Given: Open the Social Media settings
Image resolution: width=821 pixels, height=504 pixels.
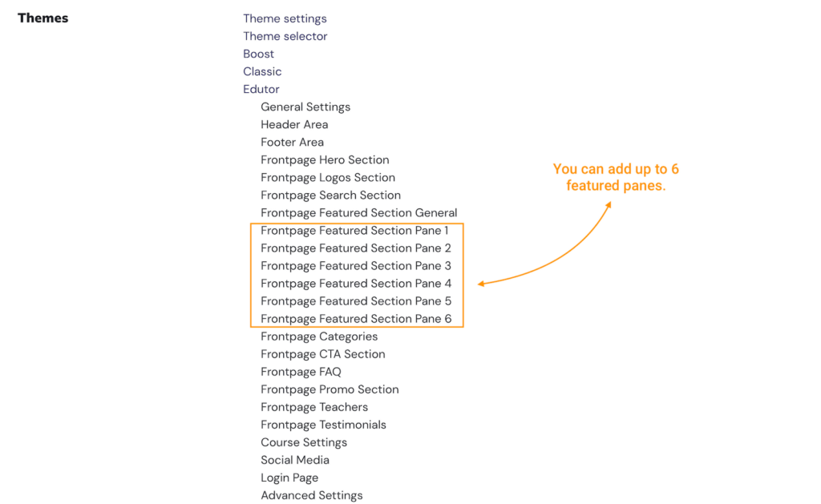Looking at the screenshot, I should [295, 460].
